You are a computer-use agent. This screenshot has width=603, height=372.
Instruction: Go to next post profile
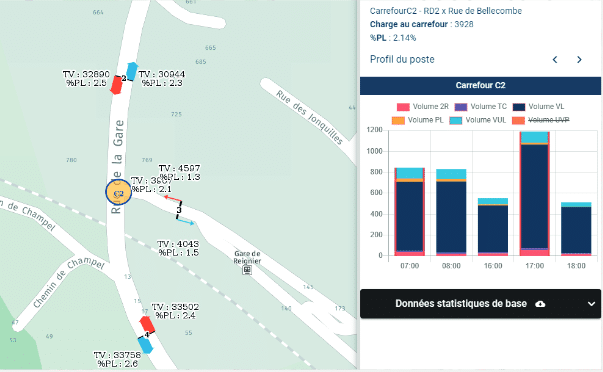click(x=579, y=60)
